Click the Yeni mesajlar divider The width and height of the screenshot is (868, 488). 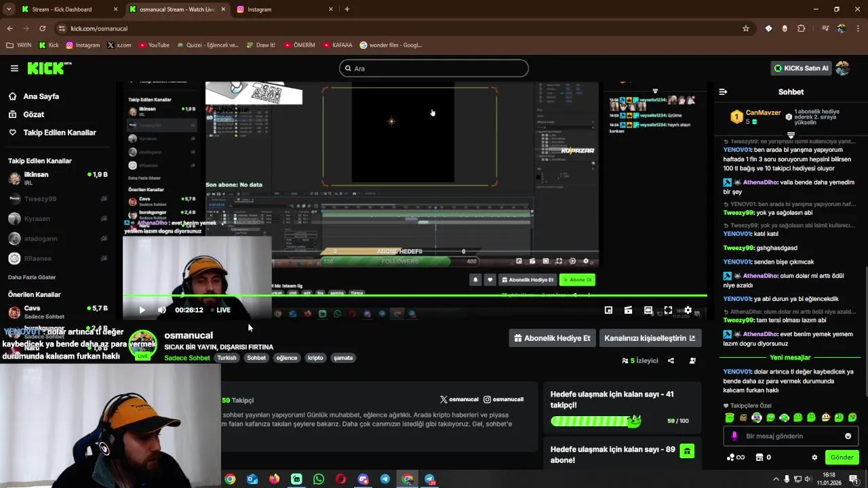(790, 357)
